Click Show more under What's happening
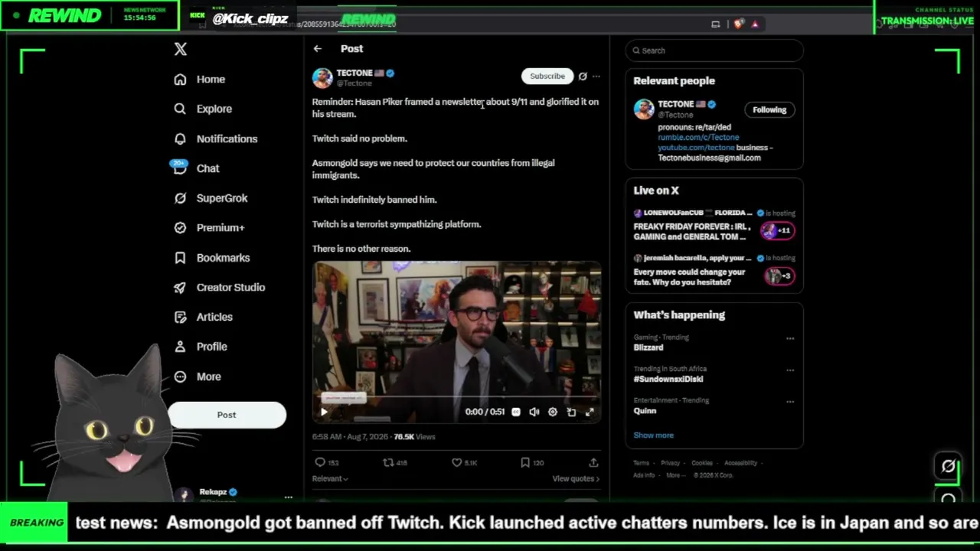This screenshot has height=551, width=980. point(654,435)
